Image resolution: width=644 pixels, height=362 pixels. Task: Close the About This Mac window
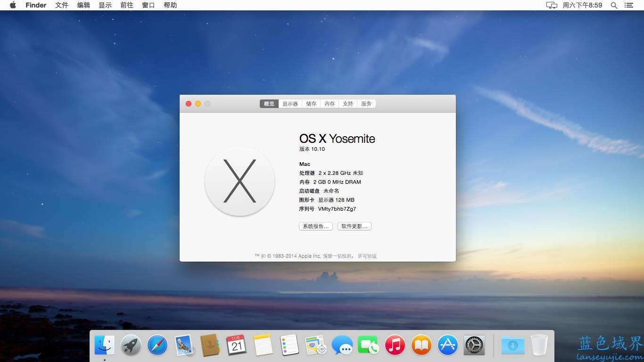(189, 104)
